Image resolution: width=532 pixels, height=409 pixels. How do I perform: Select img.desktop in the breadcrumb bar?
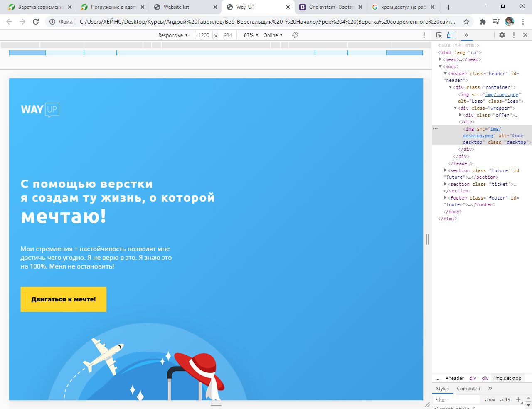(x=507, y=378)
